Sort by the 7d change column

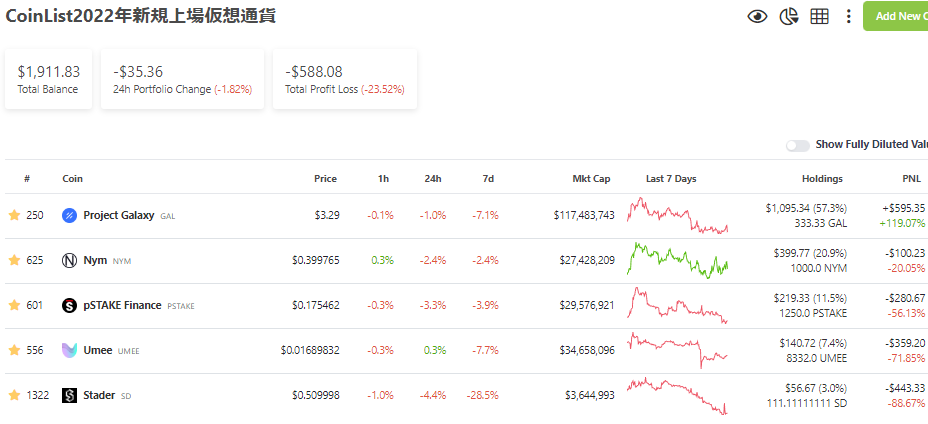[x=488, y=179]
